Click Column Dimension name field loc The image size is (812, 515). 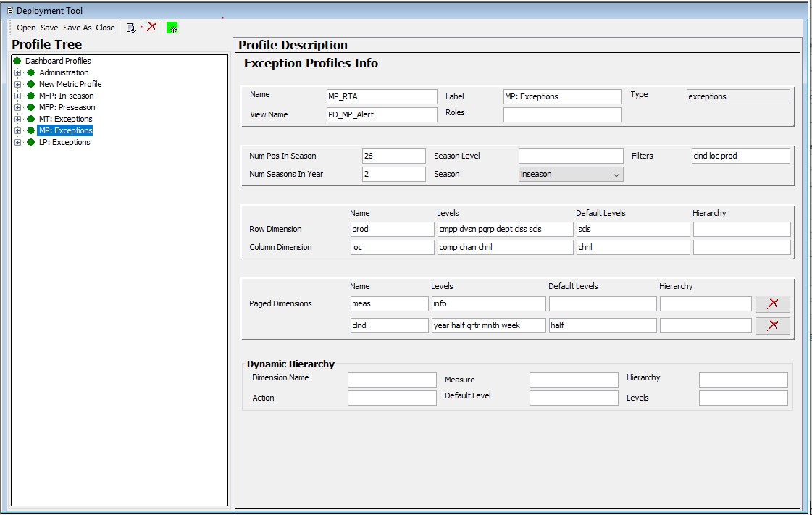(x=392, y=248)
